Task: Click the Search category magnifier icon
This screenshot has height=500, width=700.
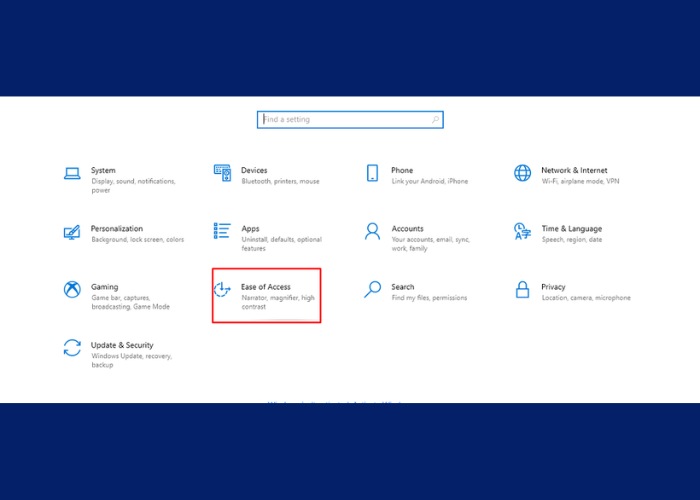Action: pos(372,289)
